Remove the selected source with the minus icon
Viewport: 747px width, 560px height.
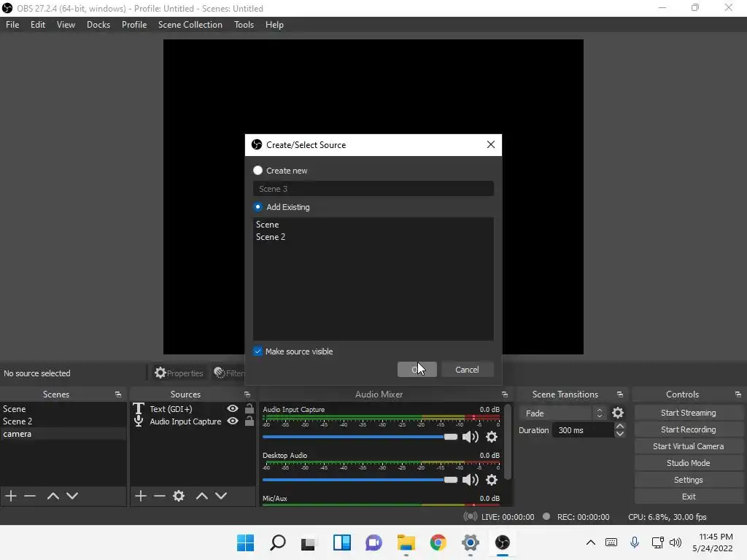coord(160,496)
